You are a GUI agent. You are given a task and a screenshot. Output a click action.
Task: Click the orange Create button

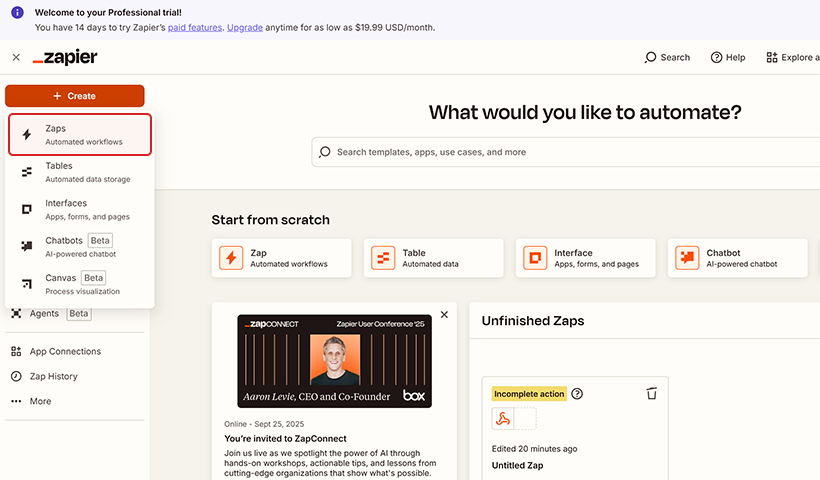pyautogui.click(x=75, y=96)
